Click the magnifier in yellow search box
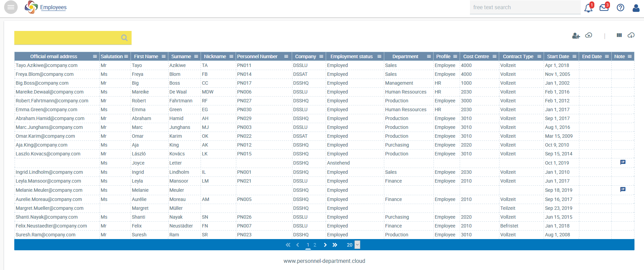This screenshot has width=644, height=270. coord(124,38)
